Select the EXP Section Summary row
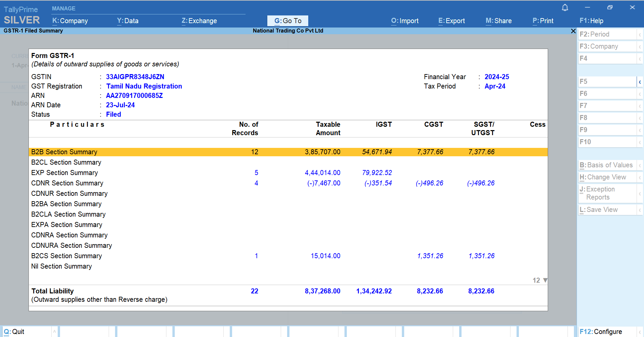Screen dimensions: 644x337 coord(64,173)
